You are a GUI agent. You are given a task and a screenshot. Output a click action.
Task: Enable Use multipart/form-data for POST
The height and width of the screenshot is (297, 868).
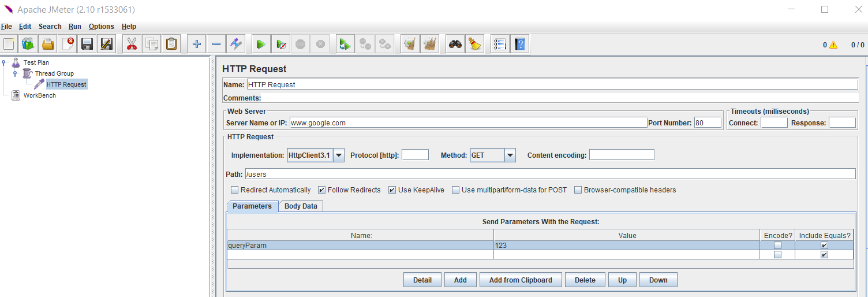tap(456, 190)
